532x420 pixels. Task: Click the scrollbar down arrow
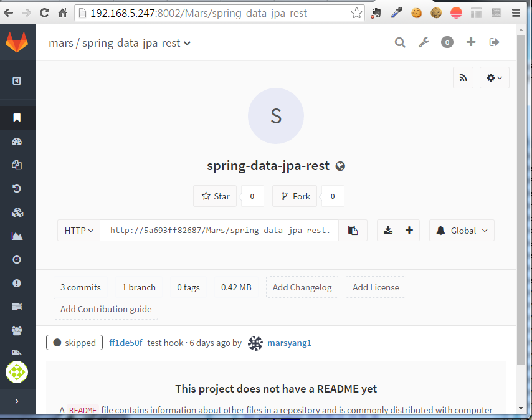(x=521, y=408)
